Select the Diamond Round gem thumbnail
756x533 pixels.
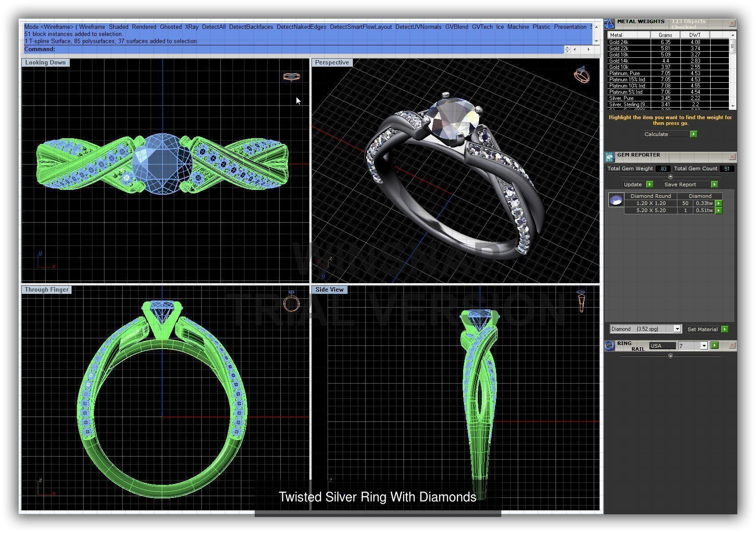[616, 200]
